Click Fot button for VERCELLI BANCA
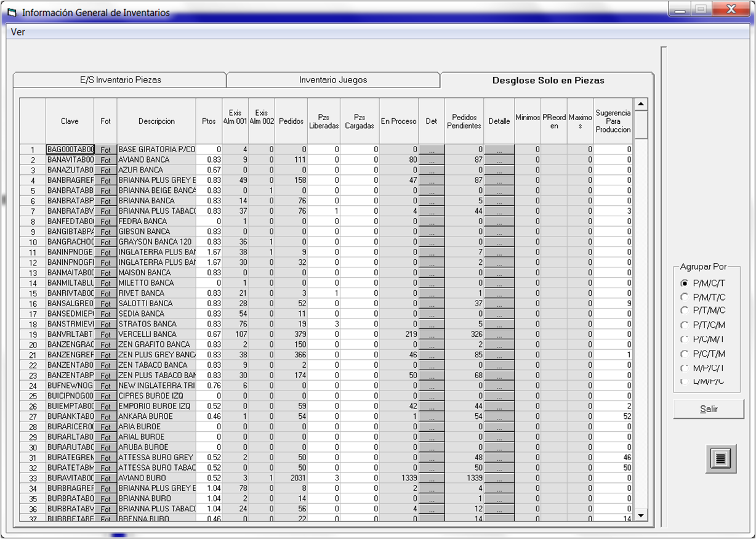 tap(105, 334)
